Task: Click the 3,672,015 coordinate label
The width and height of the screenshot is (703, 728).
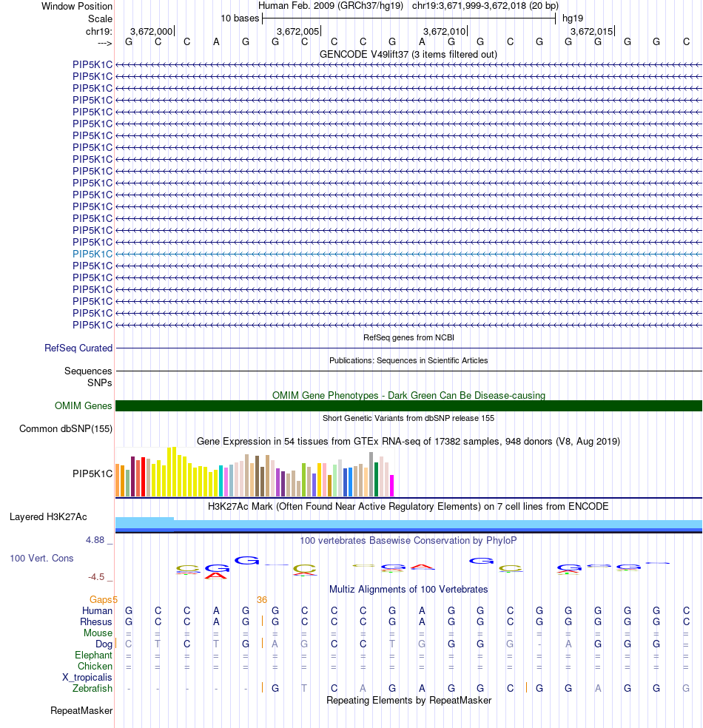Action: click(592, 31)
